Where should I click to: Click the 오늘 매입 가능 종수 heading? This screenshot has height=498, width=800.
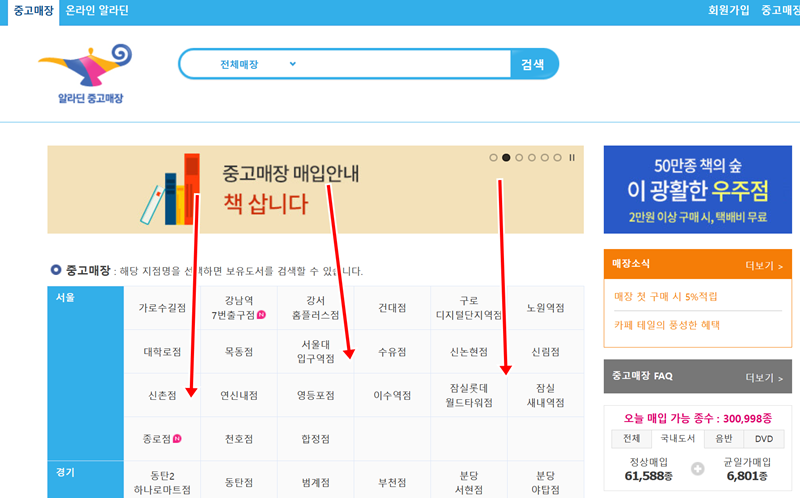pyautogui.click(x=697, y=418)
